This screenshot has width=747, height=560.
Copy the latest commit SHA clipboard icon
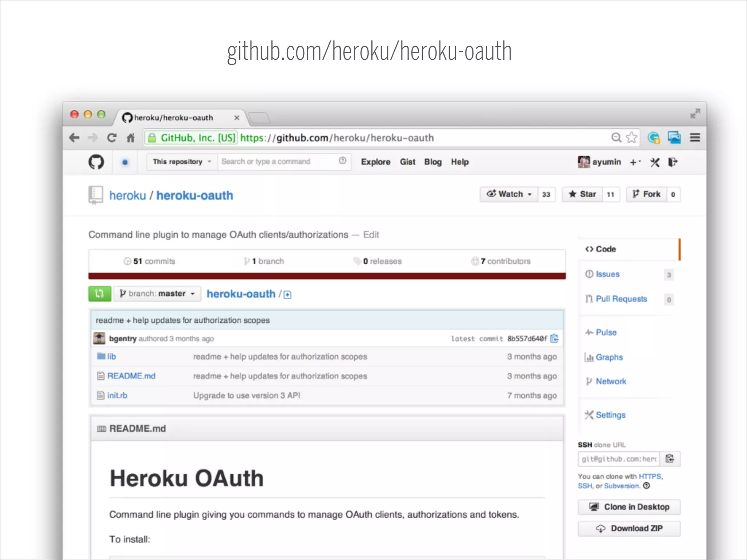click(554, 338)
